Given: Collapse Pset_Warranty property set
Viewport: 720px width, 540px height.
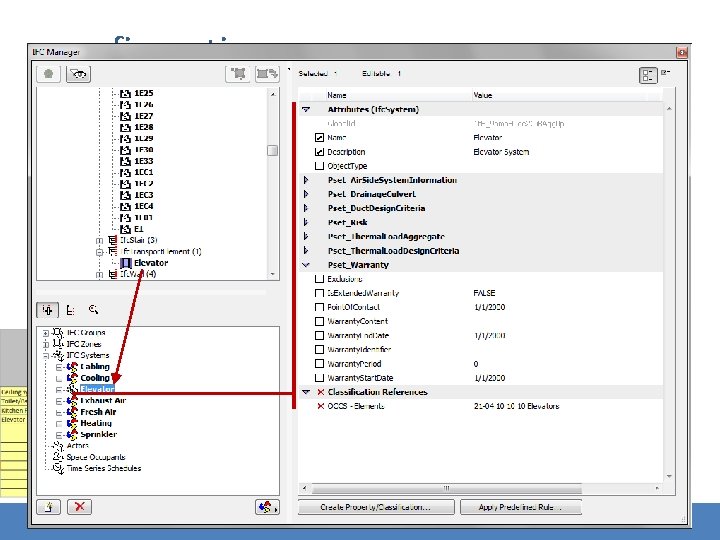Looking at the screenshot, I should pyautogui.click(x=306, y=265).
